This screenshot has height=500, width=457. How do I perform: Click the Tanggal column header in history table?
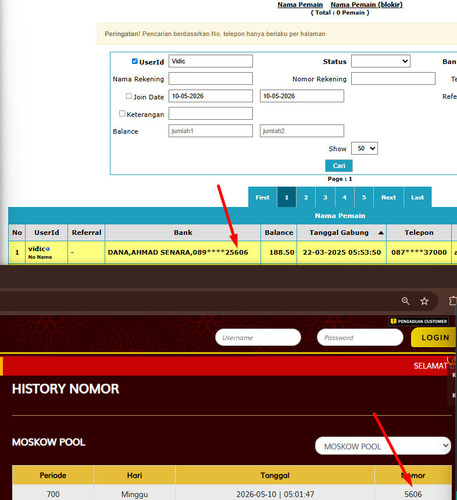275,475
